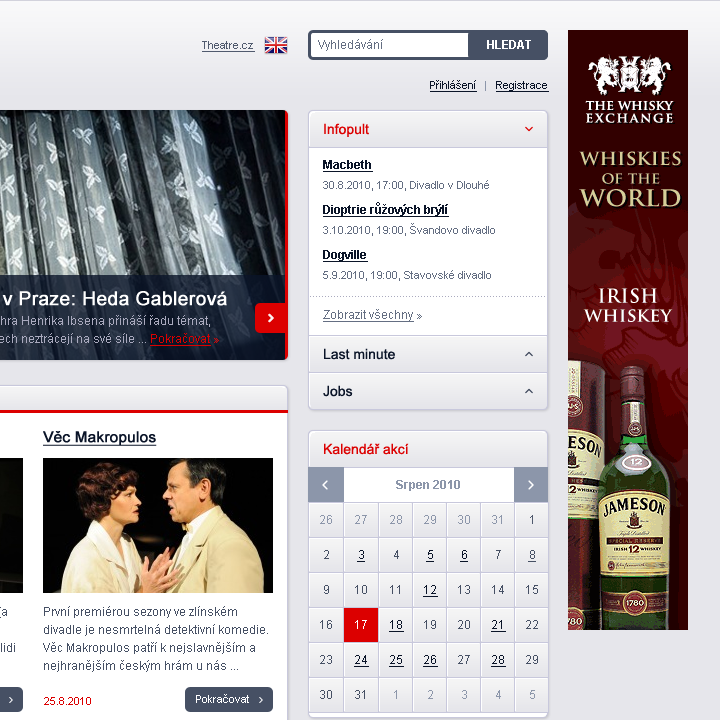Click the partially visible arrow button beside 25.8.2010

click(11, 699)
